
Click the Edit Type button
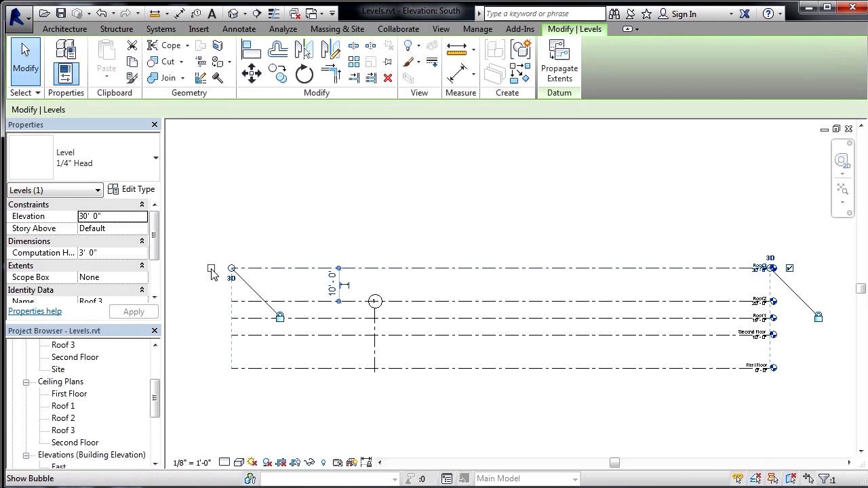coord(132,190)
